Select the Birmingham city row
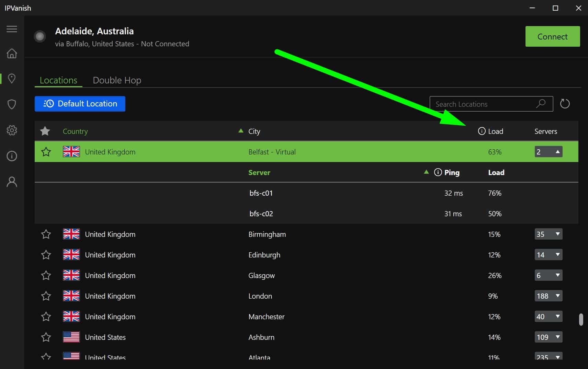This screenshot has height=369, width=588. pos(306,234)
